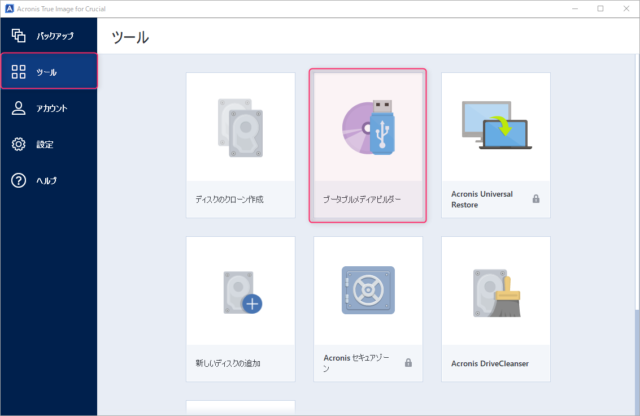Click the USB and disc media builder icon
This screenshot has width=640, height=416.
tap(368, 128)
